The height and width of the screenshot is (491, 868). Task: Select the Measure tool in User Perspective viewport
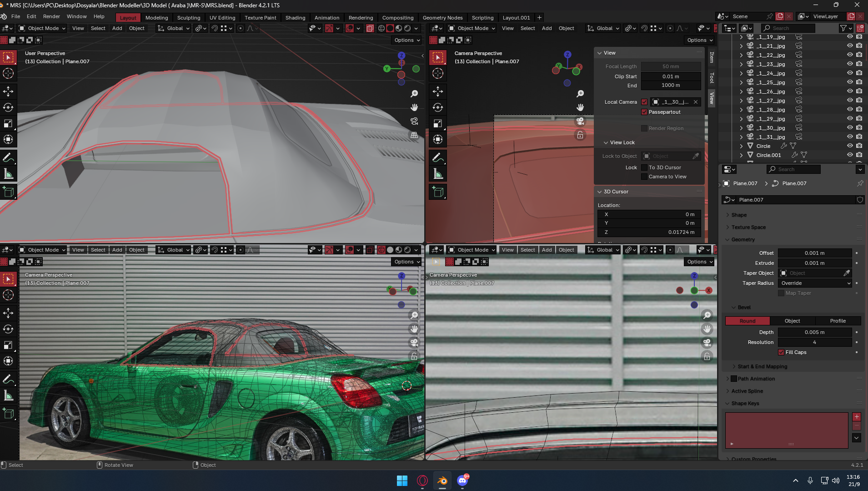tap(8, 173)
